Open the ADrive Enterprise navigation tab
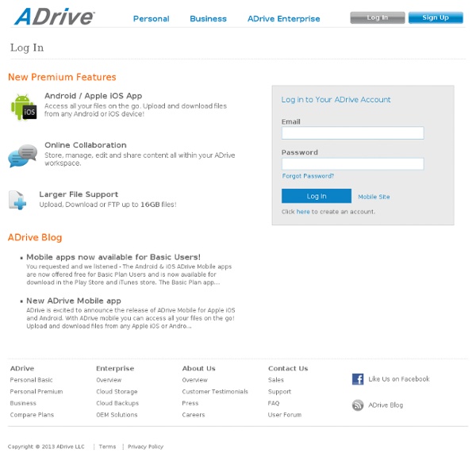This screenshot has height=464, width=476. pyautogui.click(x=283, y=18)
